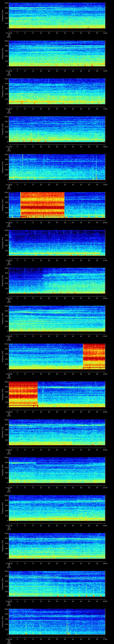Viewport: 114px width, 644px height.
Task: Click the 14:19:00 time label
Action: [x=9, y=223]
